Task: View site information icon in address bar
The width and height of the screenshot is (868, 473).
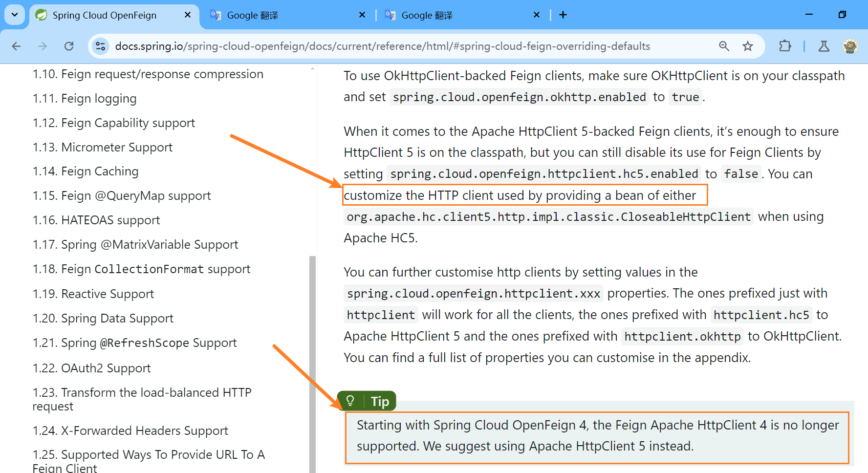Action: pyautogui.click(x=100, y=46)
